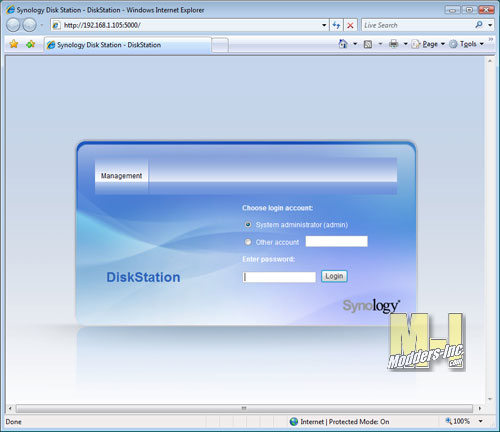Click the Done status bar text
Viewport: 500px width, 432px height.
13,422
